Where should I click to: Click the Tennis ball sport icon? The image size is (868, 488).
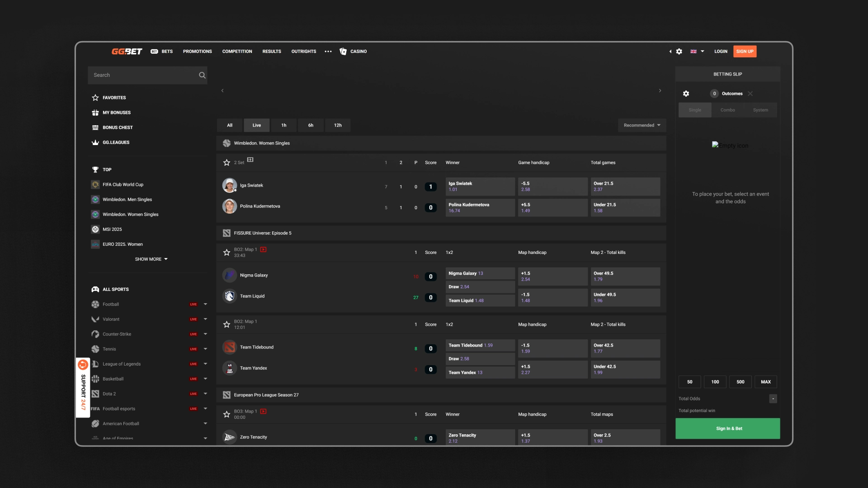click(x=95, y=349)
